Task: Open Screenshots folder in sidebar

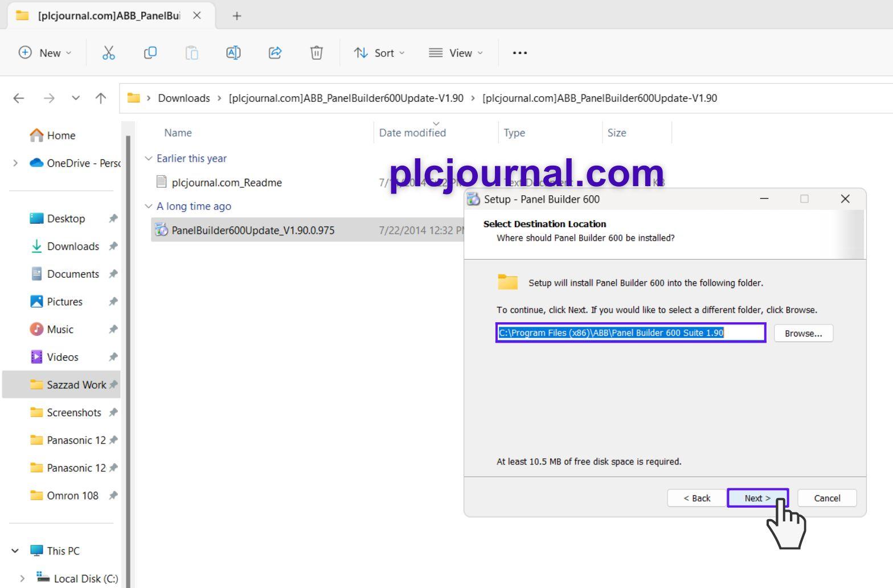Action: click(x=65, y=413)
